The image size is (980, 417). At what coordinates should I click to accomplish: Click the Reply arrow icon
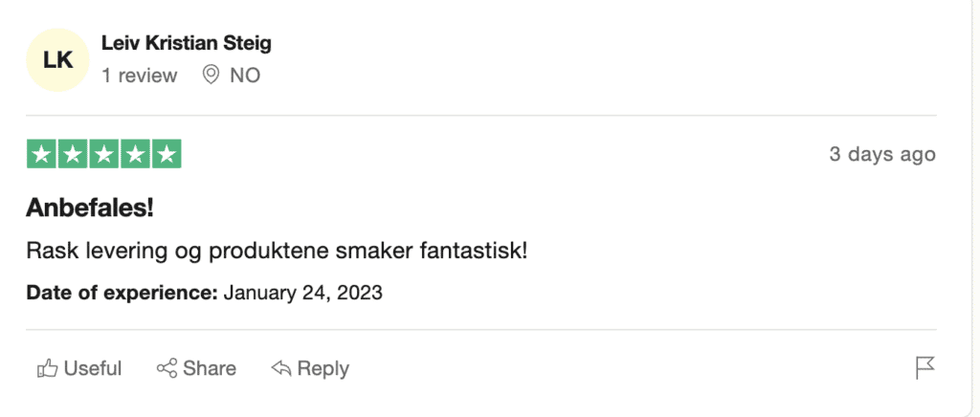(x=280, y=368)
